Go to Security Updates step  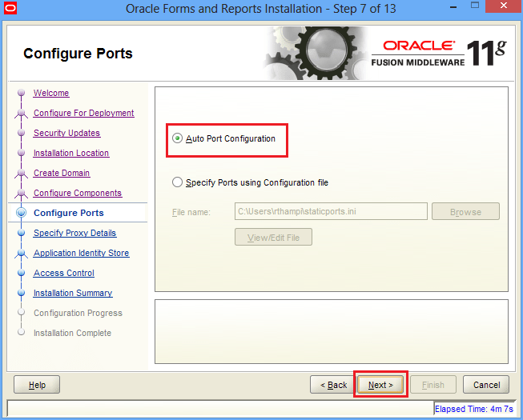[x=66, y=133]
